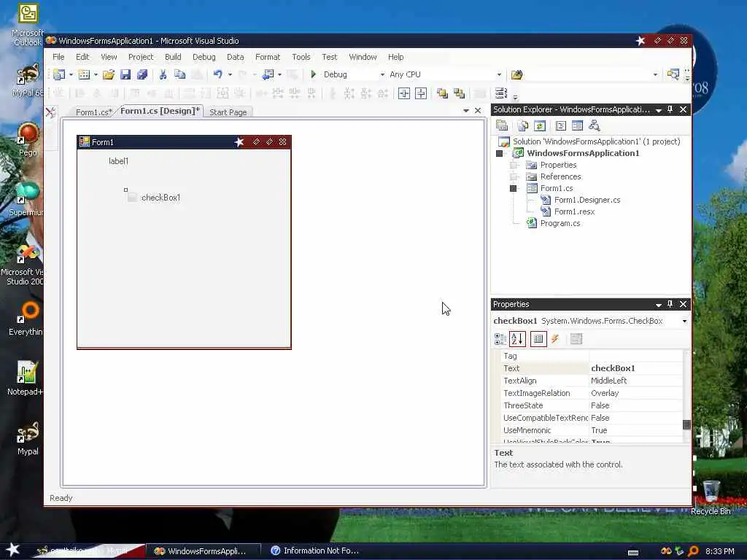
Task: Switch to the Start Page tab
Action: coord(228,112)
